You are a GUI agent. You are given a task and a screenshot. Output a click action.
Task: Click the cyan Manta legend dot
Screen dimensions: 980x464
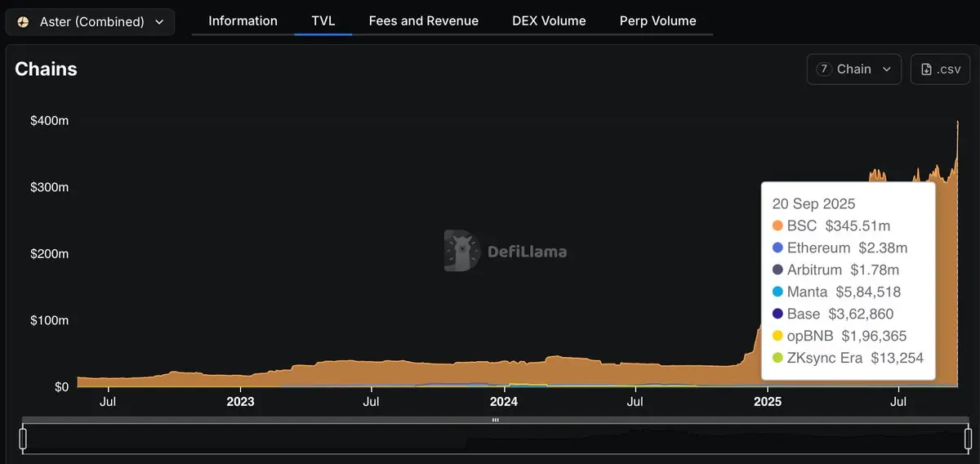pos(777,292)
